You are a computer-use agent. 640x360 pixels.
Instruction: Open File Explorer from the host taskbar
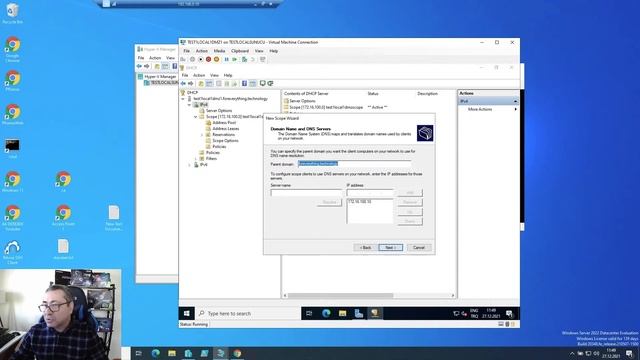pyautogui.click(x=172, y=353)
